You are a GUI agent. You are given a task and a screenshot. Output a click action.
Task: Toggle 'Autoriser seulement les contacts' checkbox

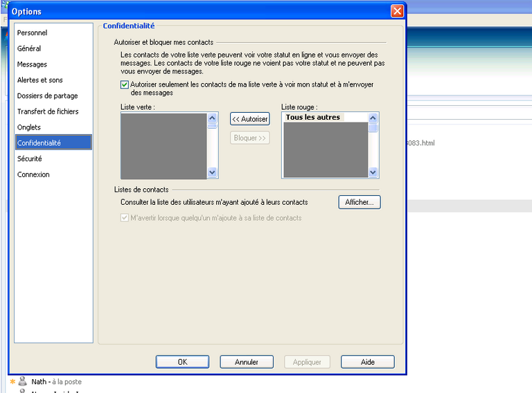[125, 84]
